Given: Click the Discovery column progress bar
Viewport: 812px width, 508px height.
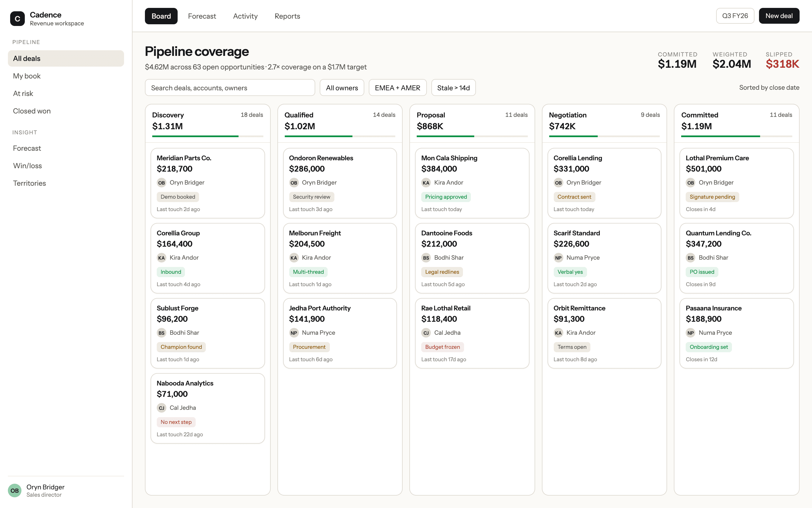Looking at the screenshot, I should pyautogui.click(x=208, y=136).
